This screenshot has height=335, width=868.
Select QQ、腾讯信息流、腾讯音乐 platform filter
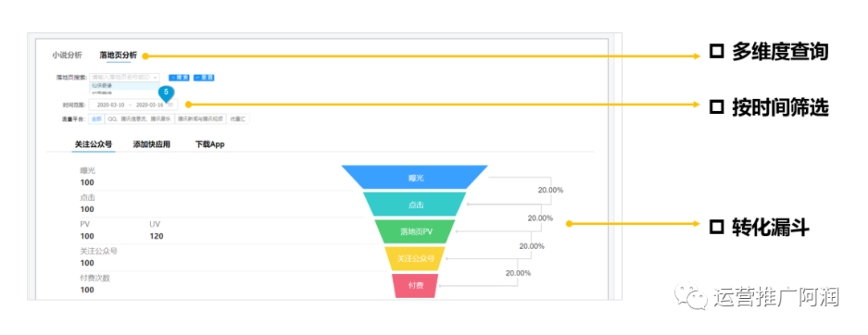pos(139,119)
